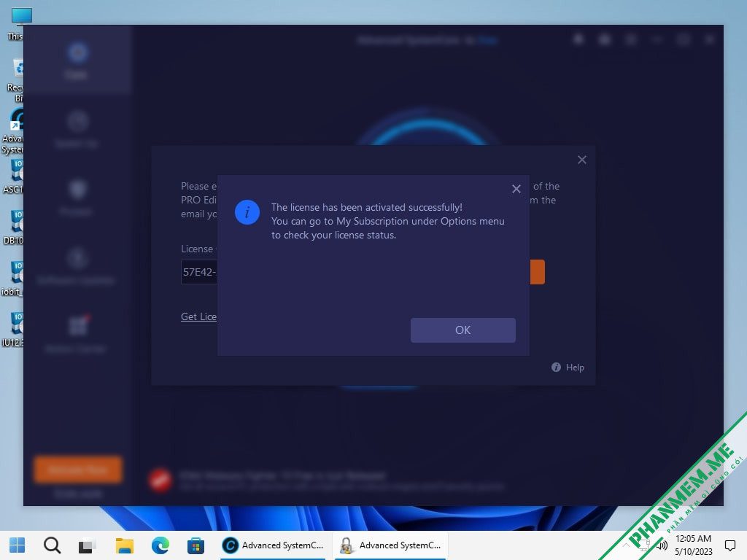The width and height of the screenshot is (747, 560).
Task: Open Microsoft Store from the taskbar
Action: (196, 545)
